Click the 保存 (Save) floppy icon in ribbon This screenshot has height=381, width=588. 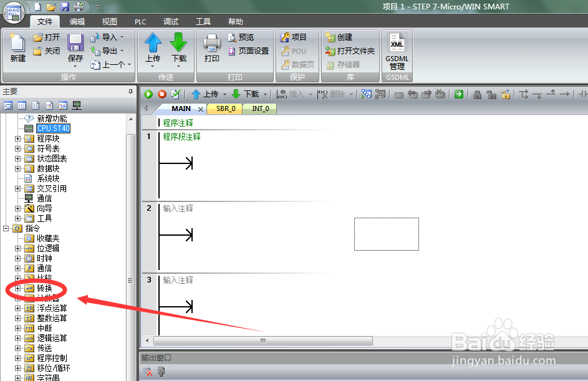[75, 42]
